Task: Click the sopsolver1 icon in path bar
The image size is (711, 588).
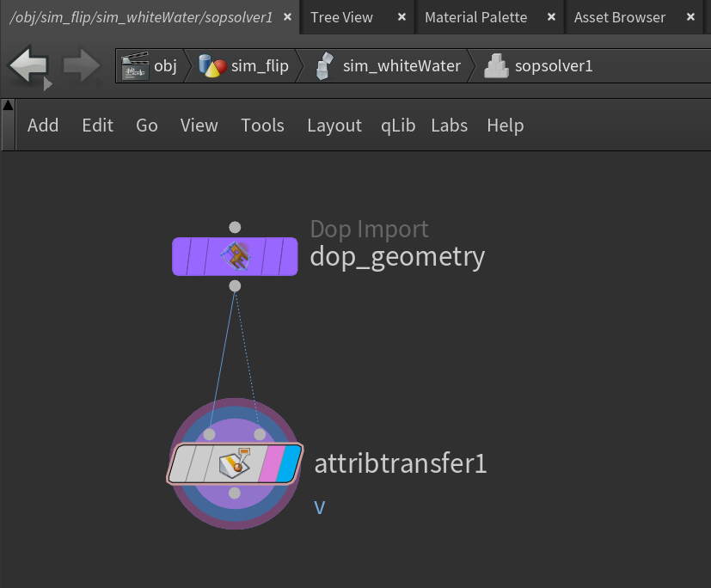Action: [x=496, y=66]
